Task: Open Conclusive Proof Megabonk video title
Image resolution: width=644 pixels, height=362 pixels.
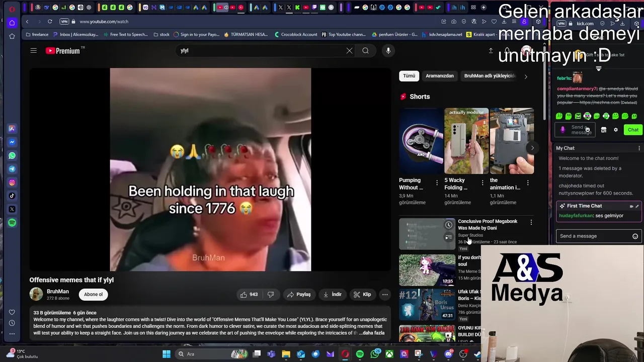Action: click(488, 225)
